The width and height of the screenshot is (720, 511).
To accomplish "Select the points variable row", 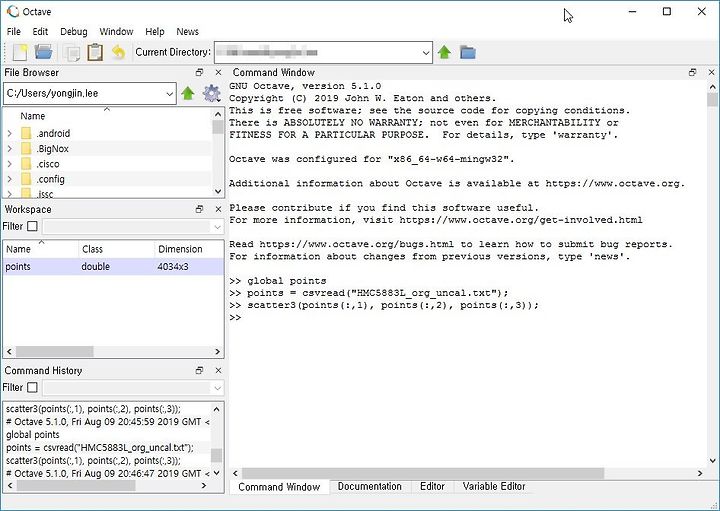I will point(113,267).
